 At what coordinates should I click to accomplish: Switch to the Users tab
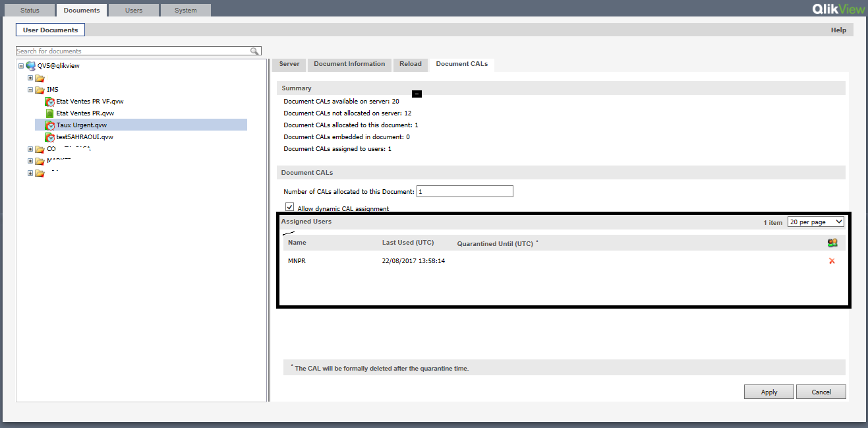(x=134, y=11)
